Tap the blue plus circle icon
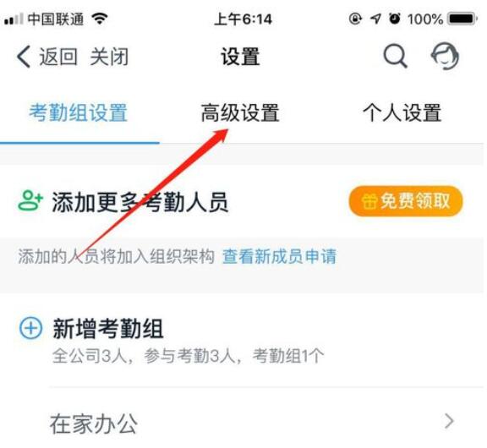 pyautogui.click(x=30, y=328)
